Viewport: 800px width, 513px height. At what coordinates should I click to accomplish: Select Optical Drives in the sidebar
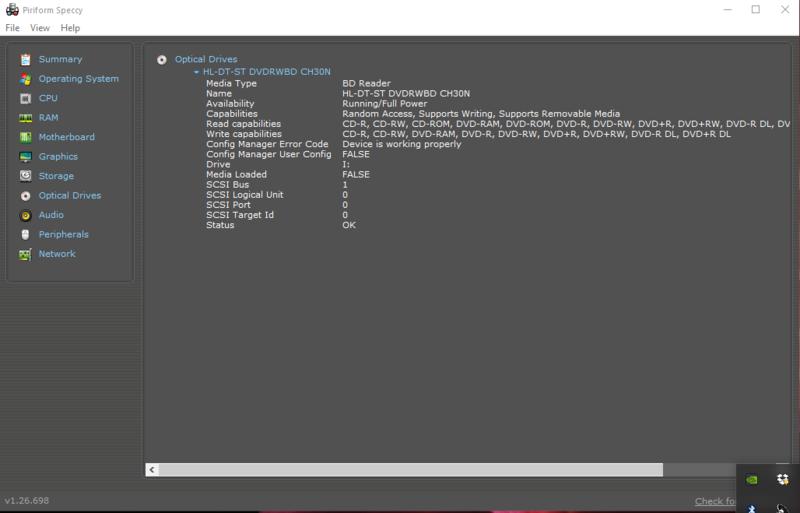69,196
